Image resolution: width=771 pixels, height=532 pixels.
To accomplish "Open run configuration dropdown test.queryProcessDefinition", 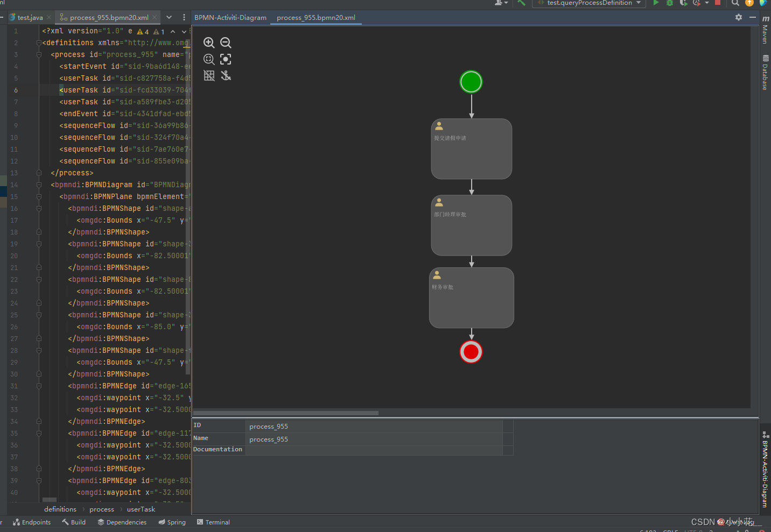I will (590, 3).
